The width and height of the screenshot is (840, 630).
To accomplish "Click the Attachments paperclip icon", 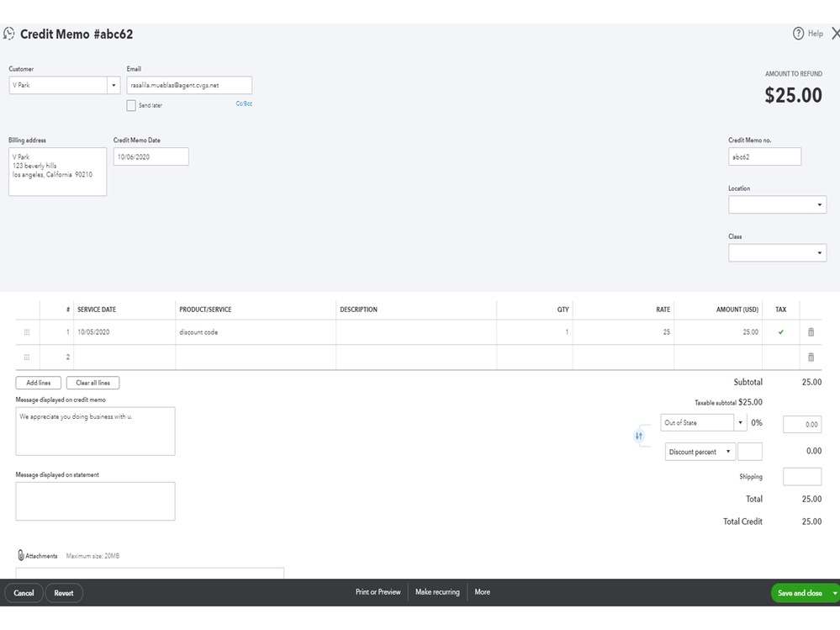I will point(21,556).
